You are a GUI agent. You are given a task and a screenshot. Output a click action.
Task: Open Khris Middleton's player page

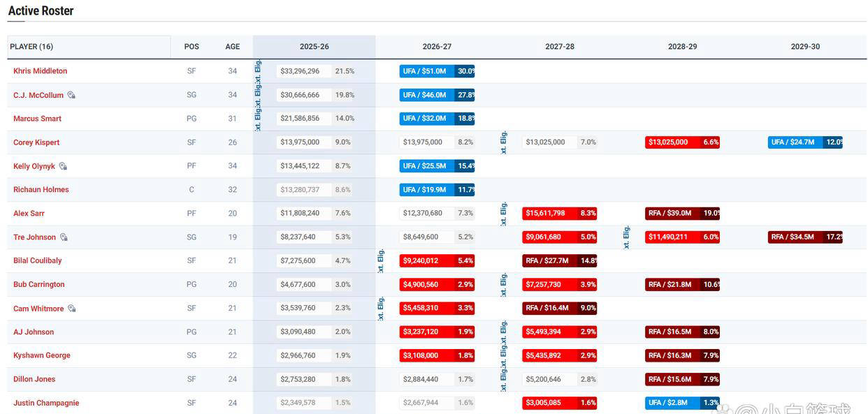(41, 71)
